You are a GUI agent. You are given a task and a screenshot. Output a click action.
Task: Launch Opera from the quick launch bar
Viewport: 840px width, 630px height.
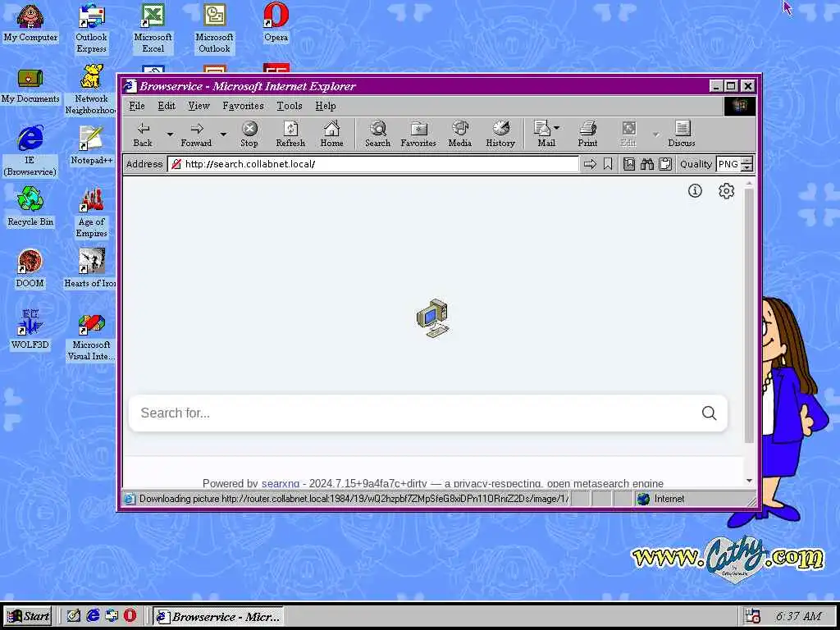[130, 616]
